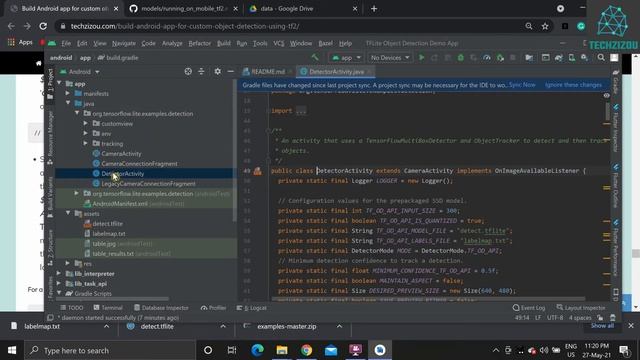This screenshot has width=640, height=360.
Task: Click Chrome's zoom magnifier icon in the address bar
Action: coord(529,26)
